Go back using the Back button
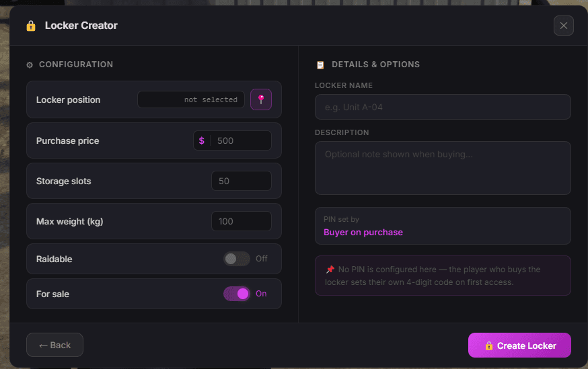 (x=54, y=345)
